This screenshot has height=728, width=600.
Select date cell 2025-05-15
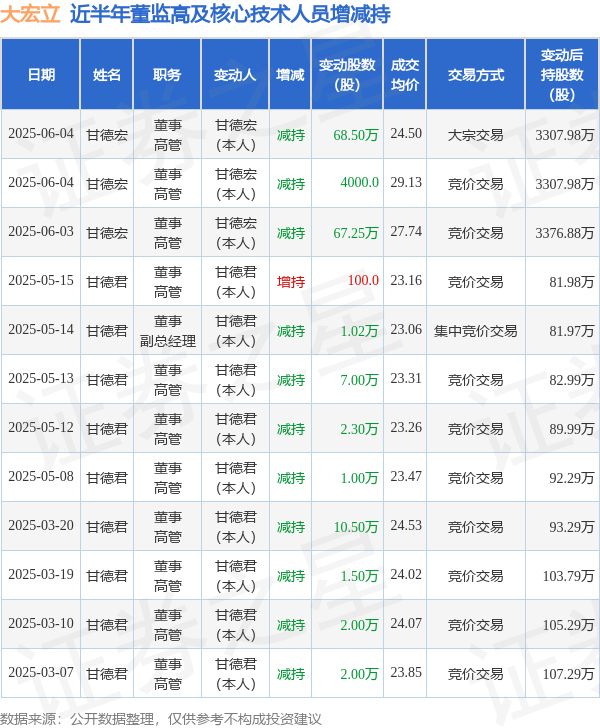click(41, 280)
